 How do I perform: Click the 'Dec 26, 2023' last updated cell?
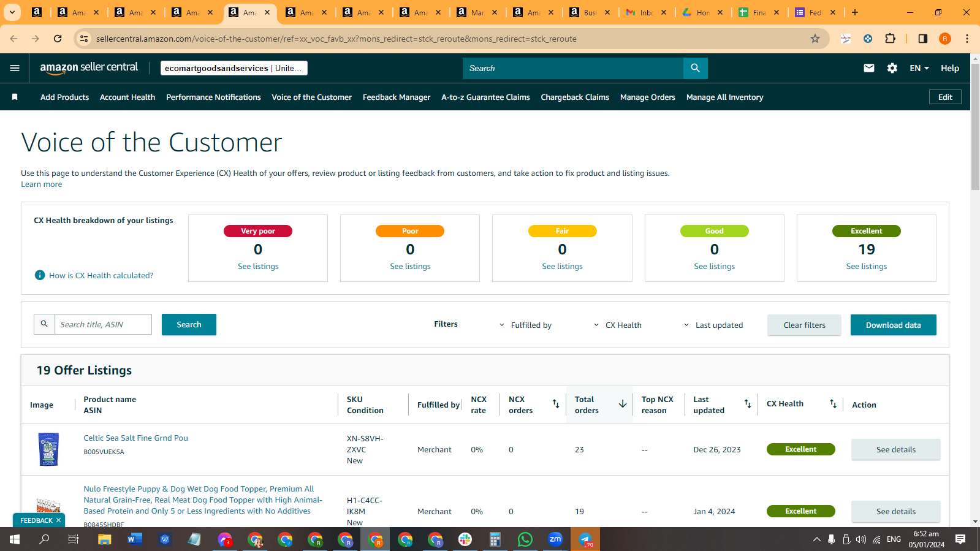click(x=717, y=450)
